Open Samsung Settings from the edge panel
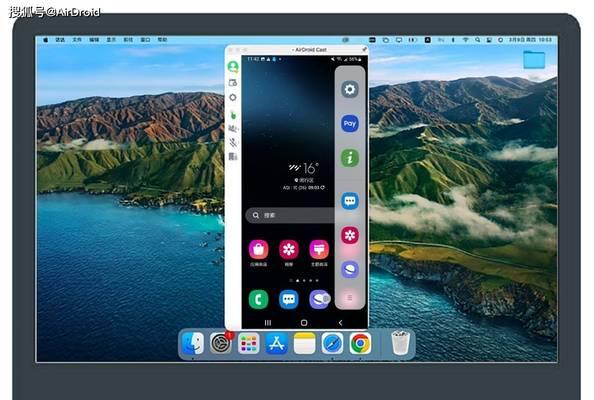This screenshot has height=400, width=594. (350, 89)
